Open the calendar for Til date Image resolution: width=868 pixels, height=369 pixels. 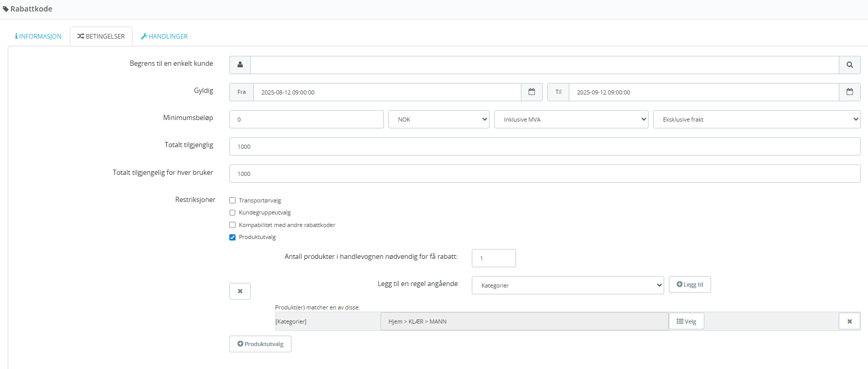click(849, 92)
